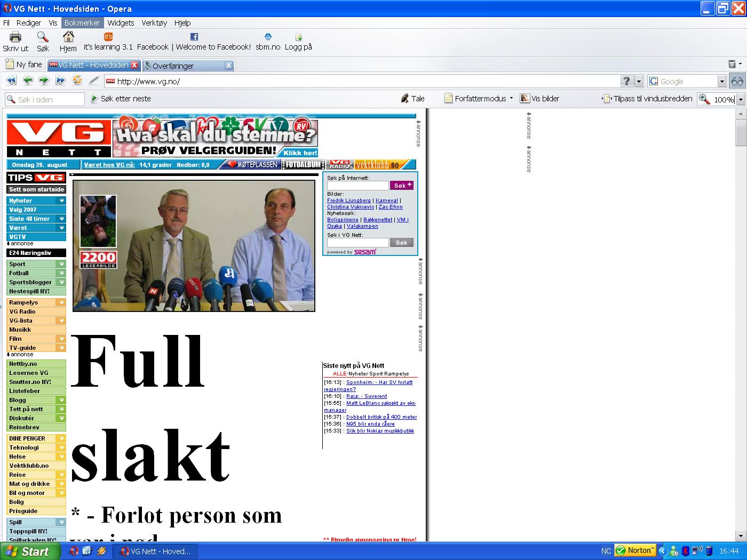Open the Forfattermodus dropdown
Viewport: 747px width, 560px height.
[x=511, y=98]
